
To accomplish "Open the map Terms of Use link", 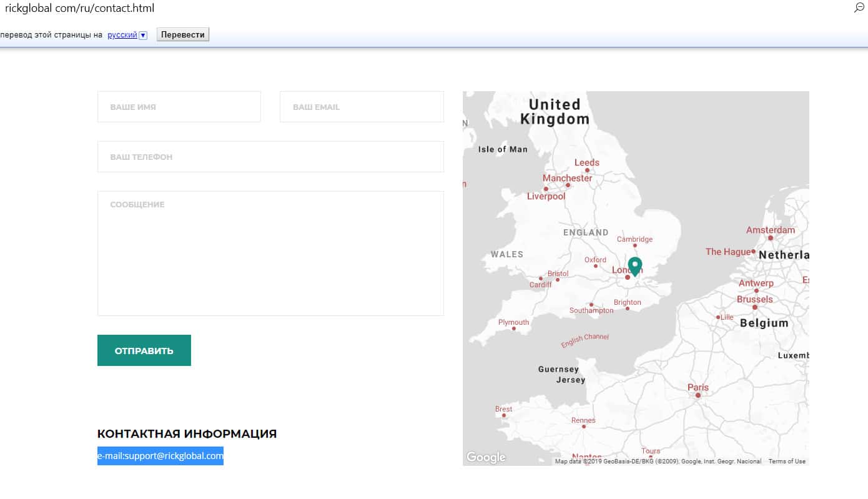I will (787, 462).
